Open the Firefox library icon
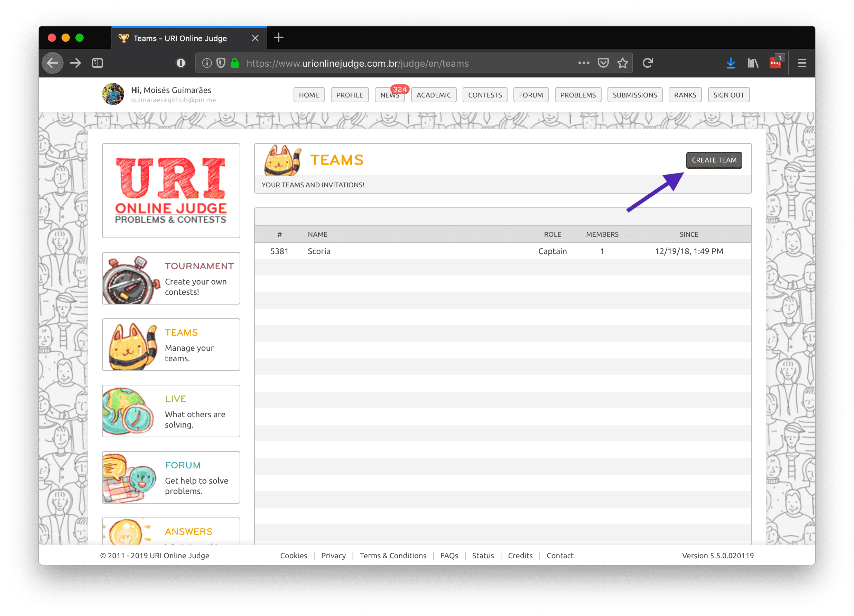 [753, 63]
